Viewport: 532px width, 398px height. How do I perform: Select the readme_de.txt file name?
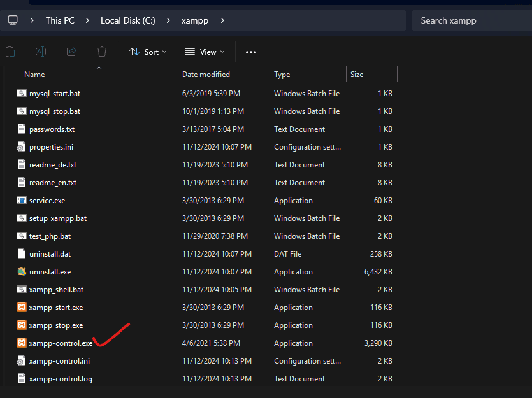53,165
